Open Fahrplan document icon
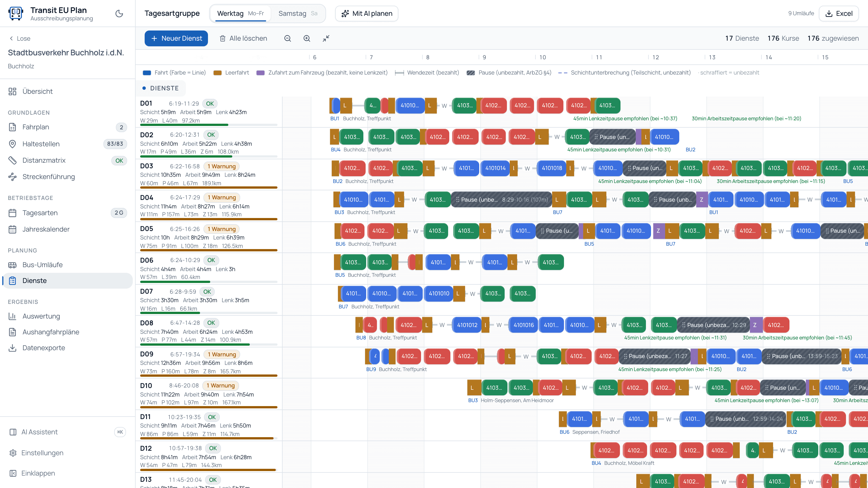The width and height of the screenshot is (868, 488). click(12, 127)
